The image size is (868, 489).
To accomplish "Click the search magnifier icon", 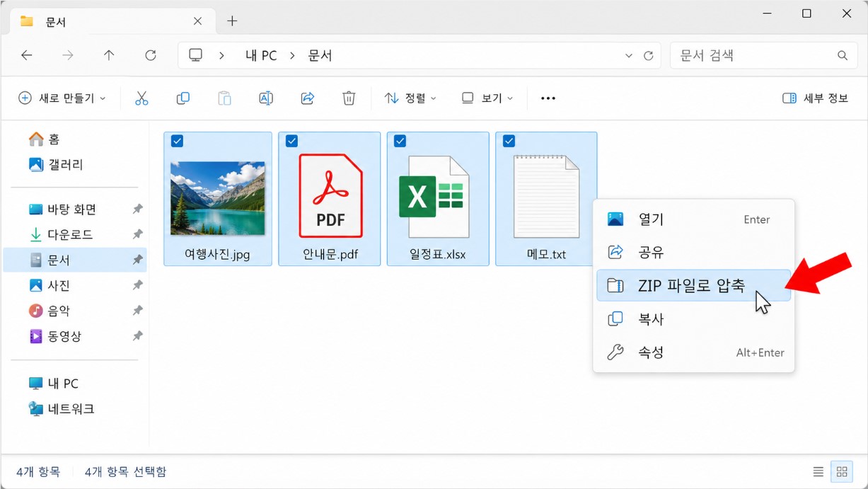I will coord(842,55).
